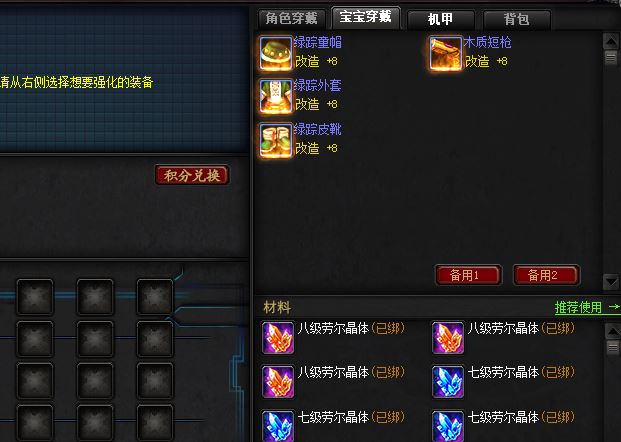This screenshot has width=621, height=442.
Task: Switch to the 机甲 tab
Action: [x=440, y=19]
